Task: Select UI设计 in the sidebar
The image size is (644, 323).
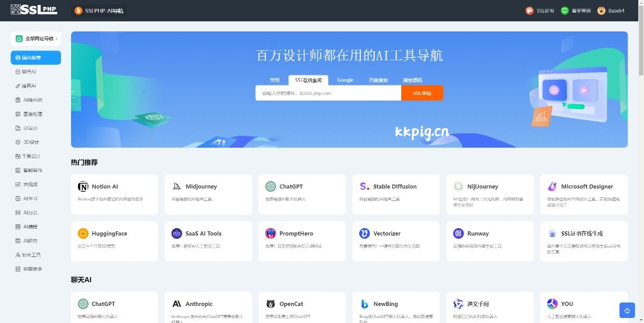Action: [x=26, y=128]
